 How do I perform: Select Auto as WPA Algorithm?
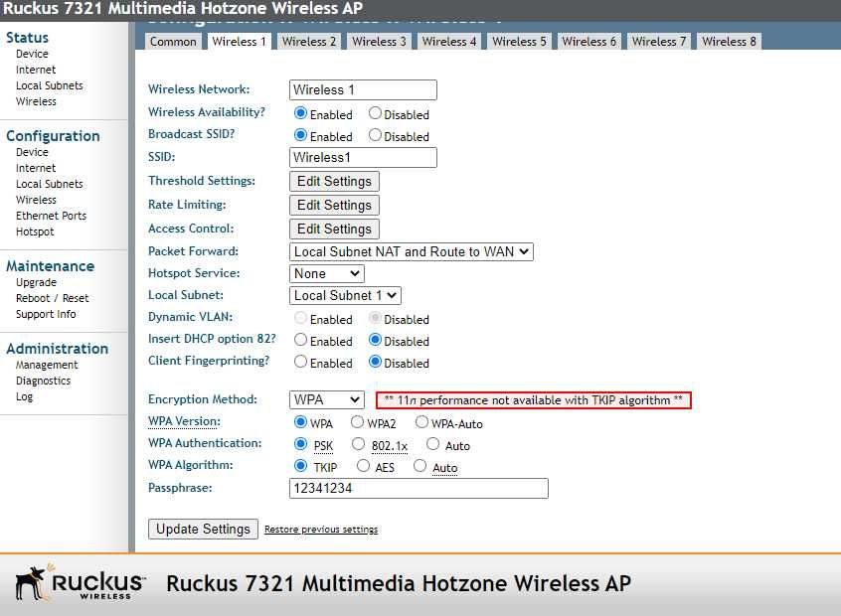(420, 466)
